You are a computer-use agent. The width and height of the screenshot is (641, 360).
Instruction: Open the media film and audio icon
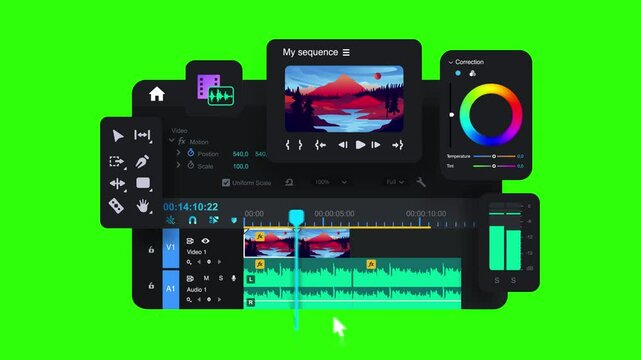pyautogui.click(x=215, y=90)
